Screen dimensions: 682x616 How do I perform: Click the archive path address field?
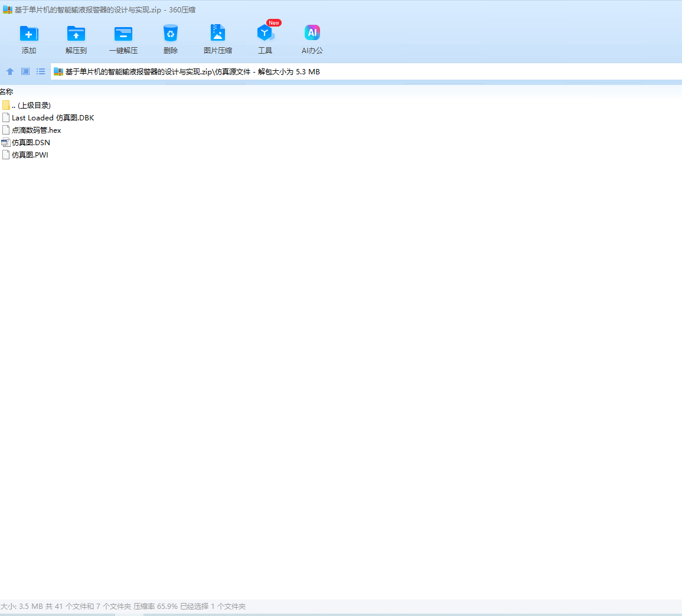(366, 72)
